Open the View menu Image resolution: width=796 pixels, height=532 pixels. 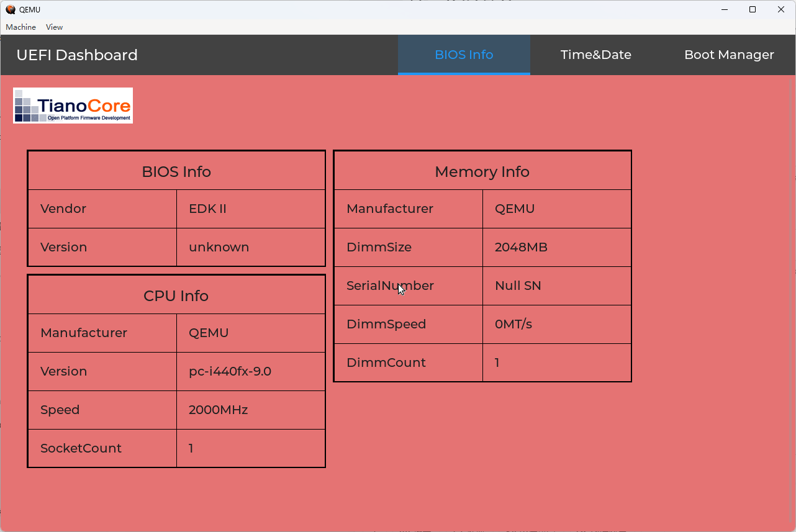pos(54,27)
